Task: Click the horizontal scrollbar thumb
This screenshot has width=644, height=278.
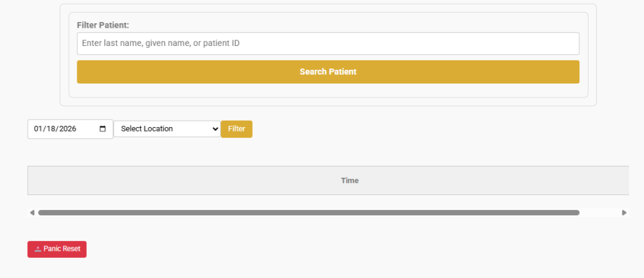Action: tap(308, 213)
